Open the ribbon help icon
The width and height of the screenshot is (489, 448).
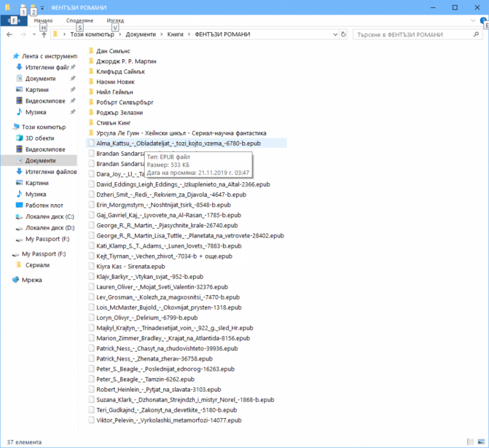pos(484,21)
